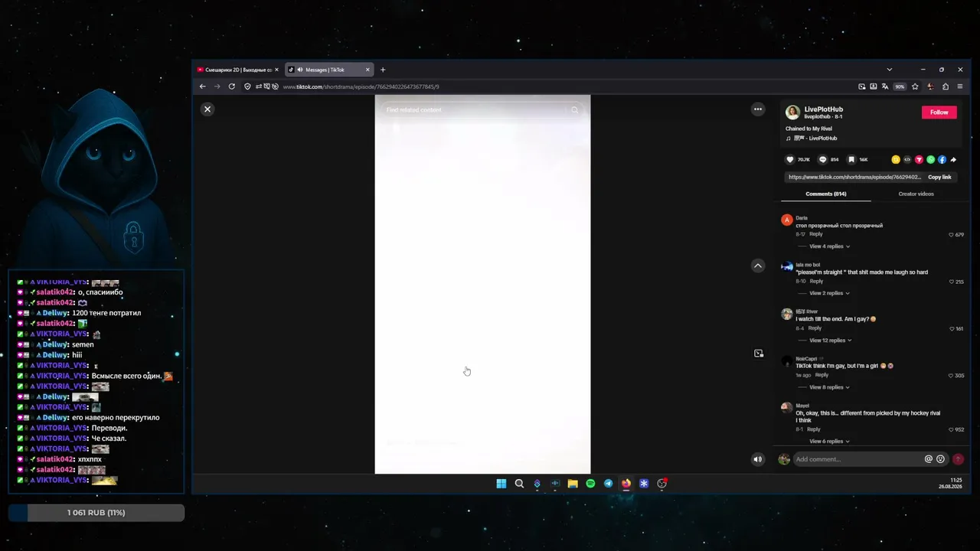Open a new browser tab
Screen dimensions: 980x551
coord(383,70)
